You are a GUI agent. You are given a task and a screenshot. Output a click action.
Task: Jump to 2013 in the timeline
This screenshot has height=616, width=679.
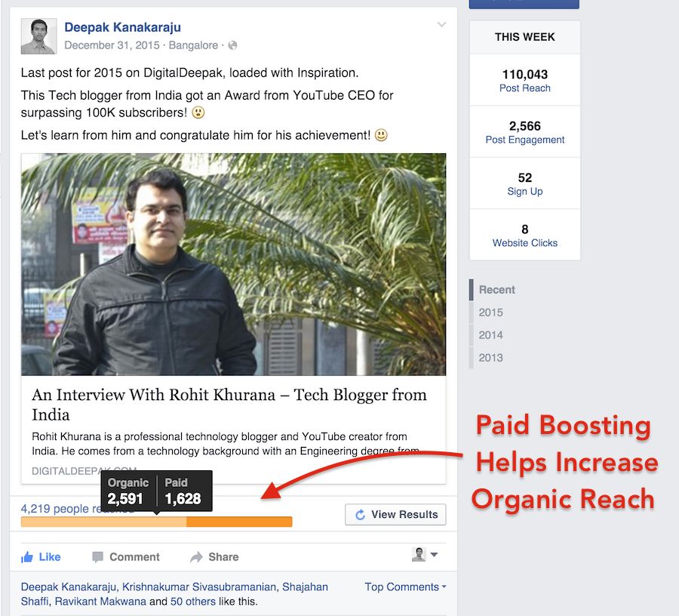(490, 358)
